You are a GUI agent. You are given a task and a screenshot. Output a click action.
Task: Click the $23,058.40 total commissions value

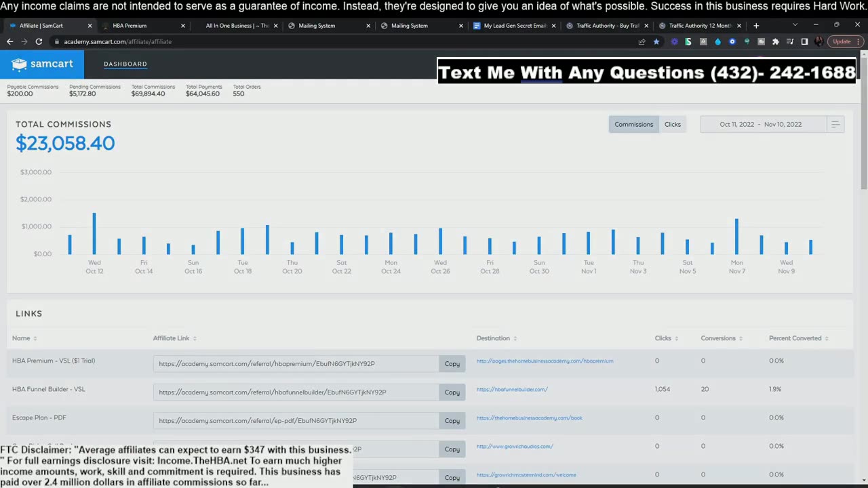point(65,143)
